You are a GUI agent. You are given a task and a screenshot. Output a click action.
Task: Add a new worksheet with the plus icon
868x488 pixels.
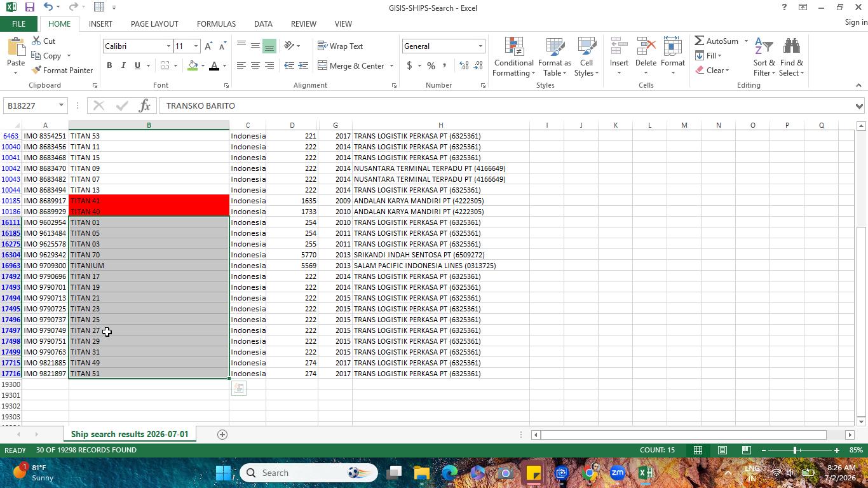222,435
